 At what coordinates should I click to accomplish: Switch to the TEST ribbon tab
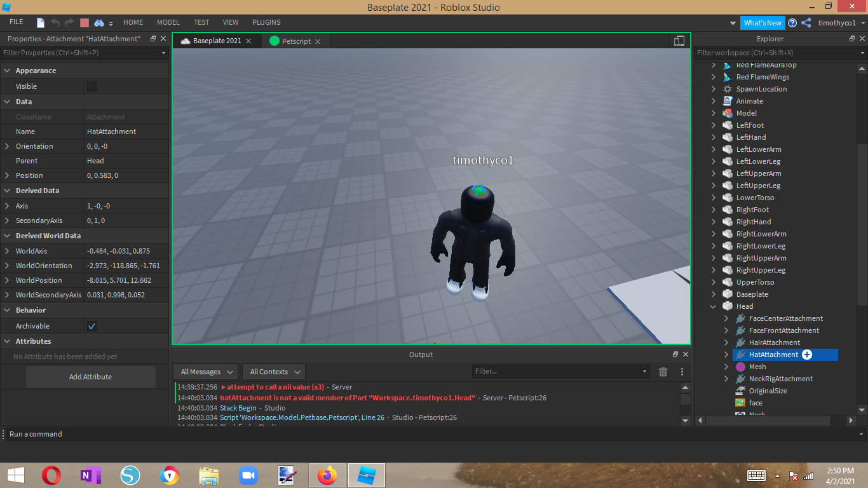pyautogui.click(x=201, y=22)
